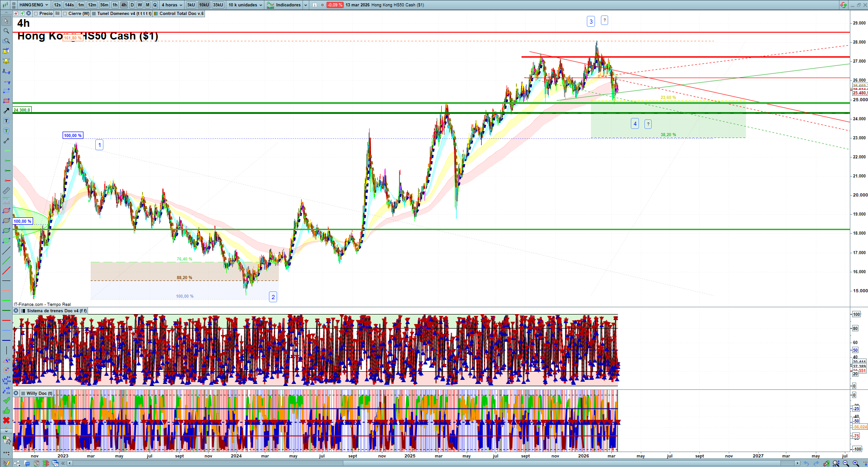868x467 pixels.
Task: Click the Elliott wave label 3 marker
Action: coord(591,21)
